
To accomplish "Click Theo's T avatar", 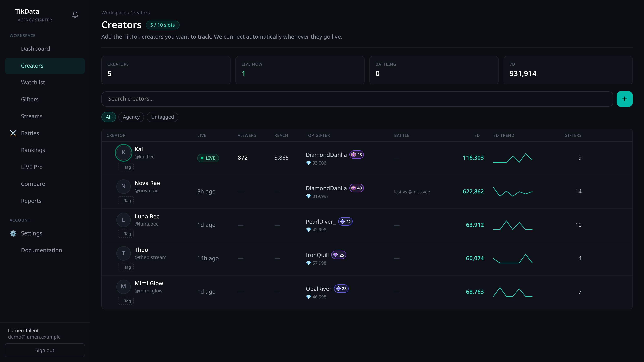I will point(124,253).
